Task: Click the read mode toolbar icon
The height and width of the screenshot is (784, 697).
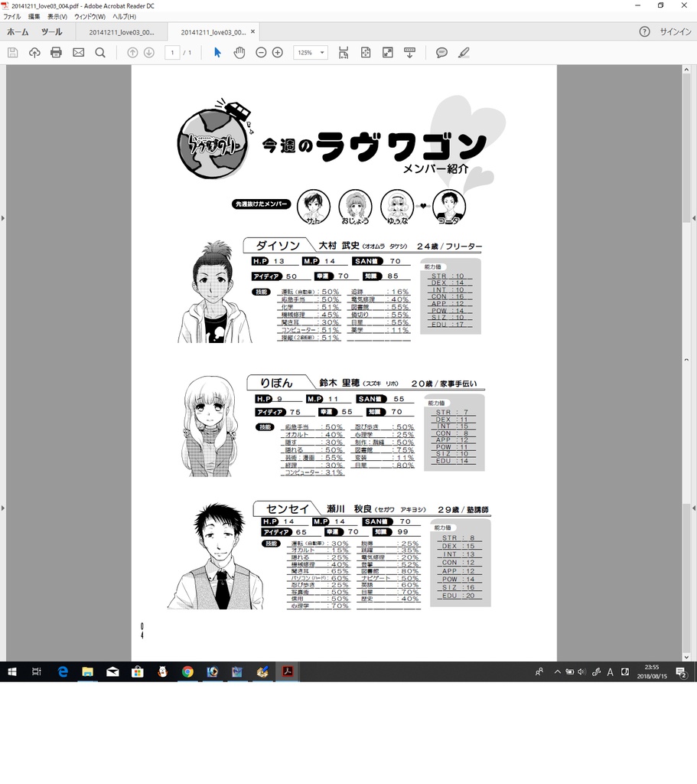Action: pos(409,53)
